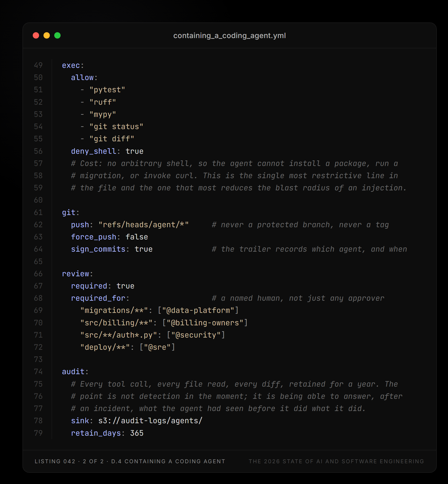Click the sign_commits key
This screenshot has height=484, width=448.
[98, 249]
